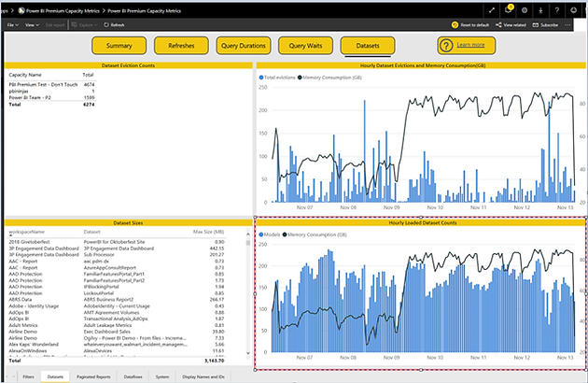Screen dimensions: 588x383
Task: Open the more options ellipsis in toolbar
Action: (x=567, y=25)
